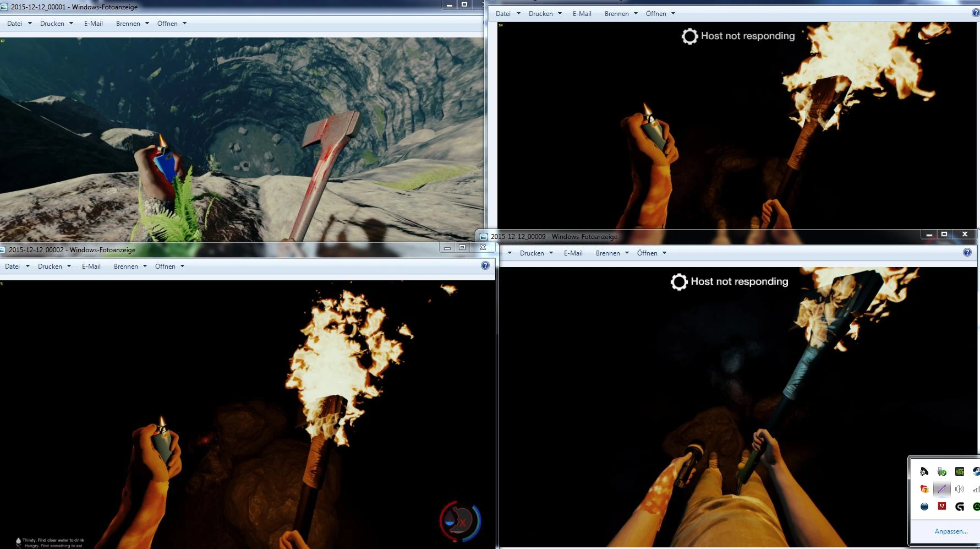Open Drucken menu in the top-right photo window
Screen dimensions: 980x549
coord(545,14)
